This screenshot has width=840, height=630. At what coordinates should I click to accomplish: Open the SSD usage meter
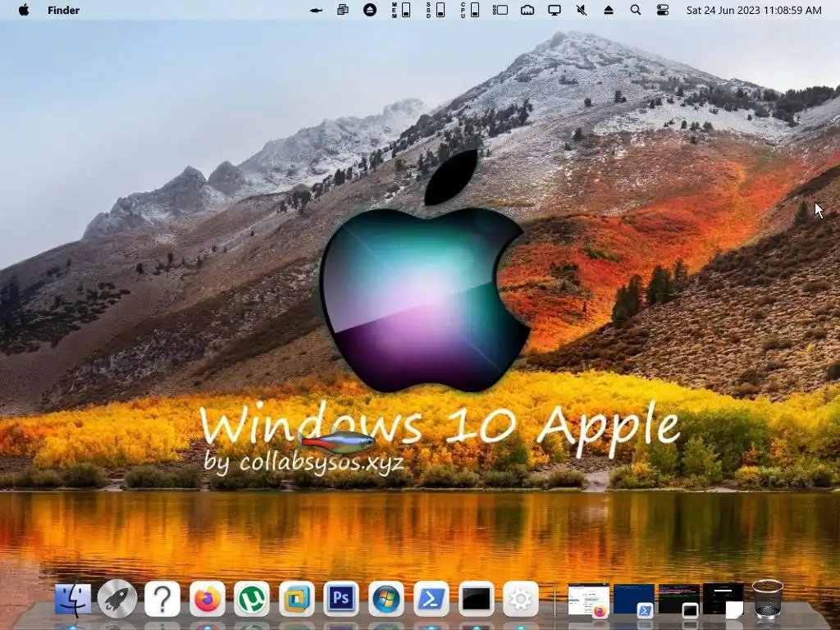click(436, 10)
